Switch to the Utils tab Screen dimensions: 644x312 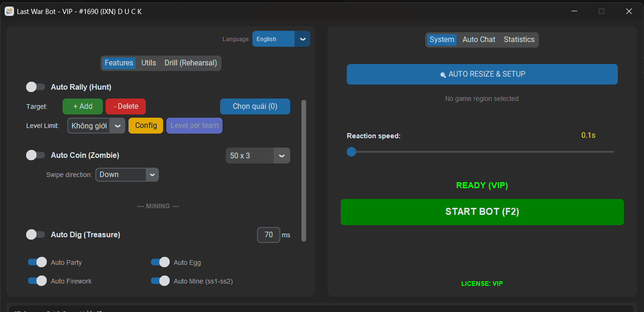[x=149, y=63]
